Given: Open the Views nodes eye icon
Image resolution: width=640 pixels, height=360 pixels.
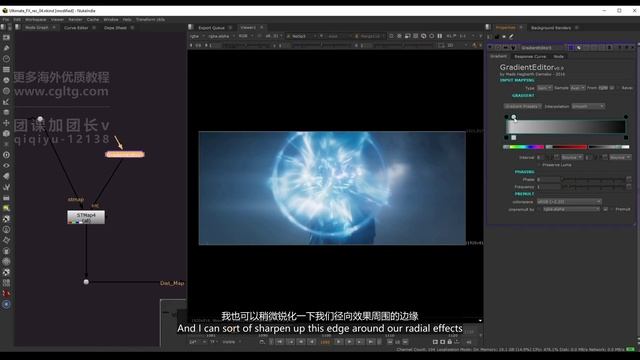Looking at the screenshot, I should click(x=6, y=166).
